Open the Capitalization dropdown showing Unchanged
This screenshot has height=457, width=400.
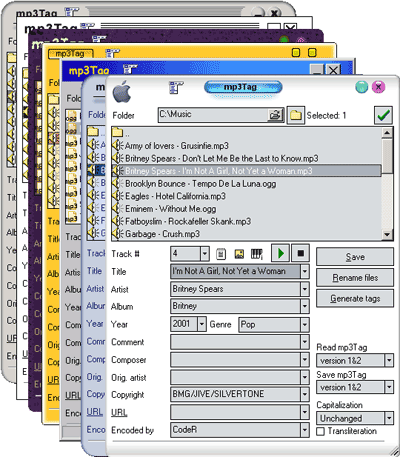click(389, 418)
